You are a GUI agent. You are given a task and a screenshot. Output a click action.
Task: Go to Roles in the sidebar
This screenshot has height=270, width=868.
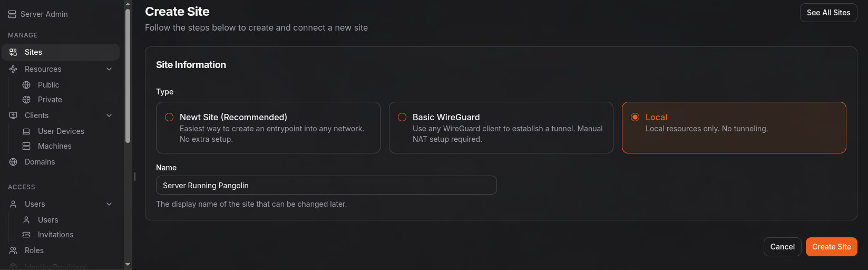(x=34, y=250)
